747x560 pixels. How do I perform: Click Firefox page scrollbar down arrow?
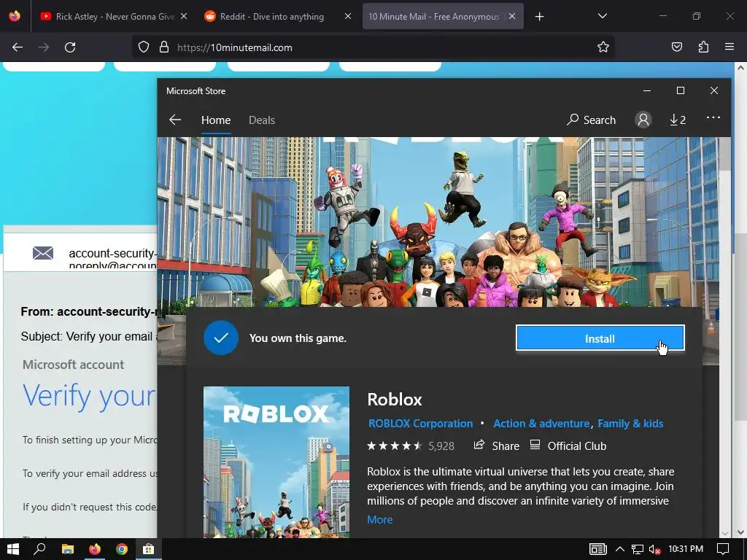[x=740, y=532]
